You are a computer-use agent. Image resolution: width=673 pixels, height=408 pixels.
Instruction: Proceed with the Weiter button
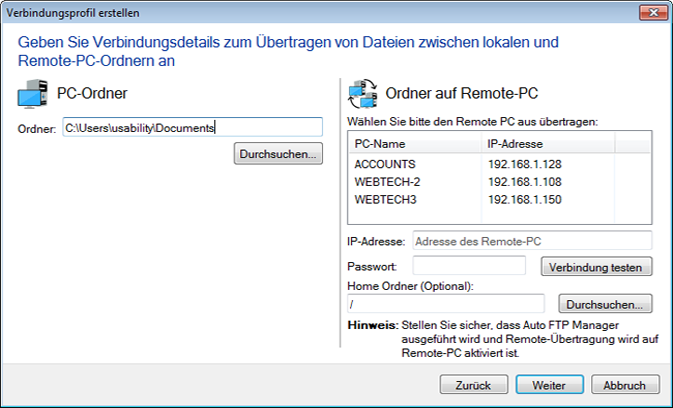click(549, 385)
